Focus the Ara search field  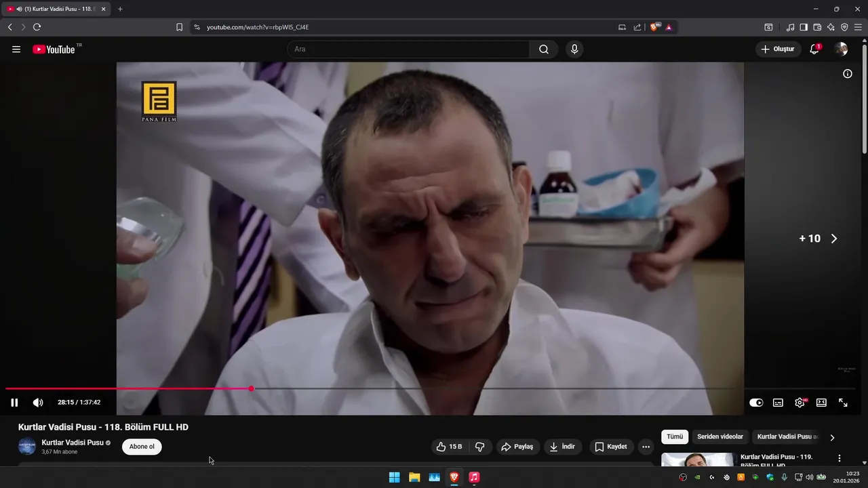click(x=408, y=49)
